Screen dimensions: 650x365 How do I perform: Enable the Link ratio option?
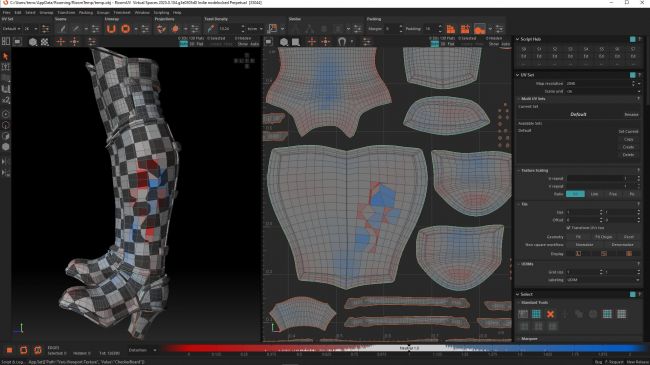point(594,194)
